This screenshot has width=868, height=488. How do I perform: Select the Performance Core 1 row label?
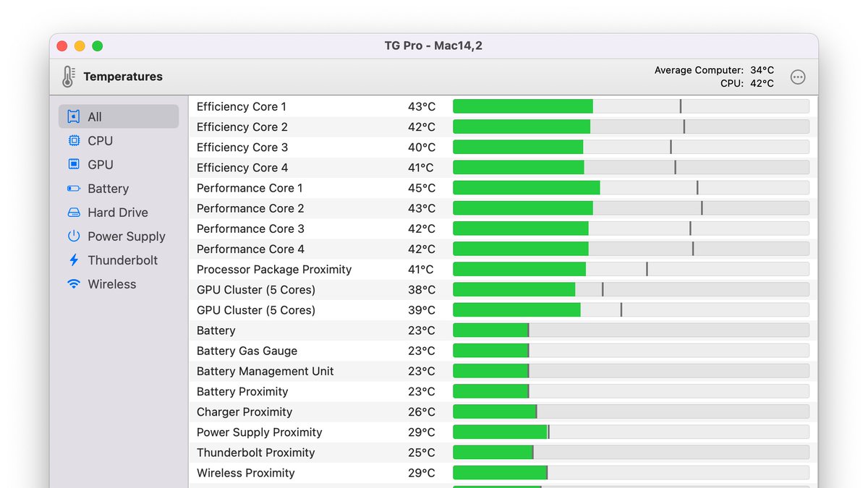250,188
